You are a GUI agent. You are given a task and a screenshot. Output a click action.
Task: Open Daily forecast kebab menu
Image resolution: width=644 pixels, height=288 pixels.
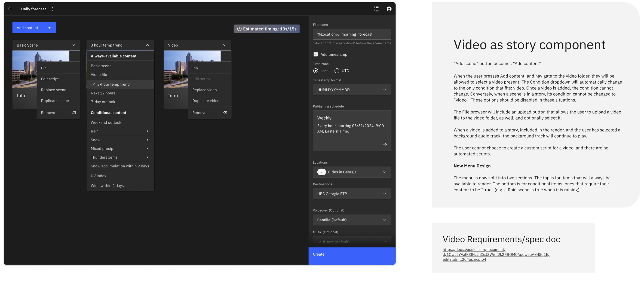[x=53, y=9]
